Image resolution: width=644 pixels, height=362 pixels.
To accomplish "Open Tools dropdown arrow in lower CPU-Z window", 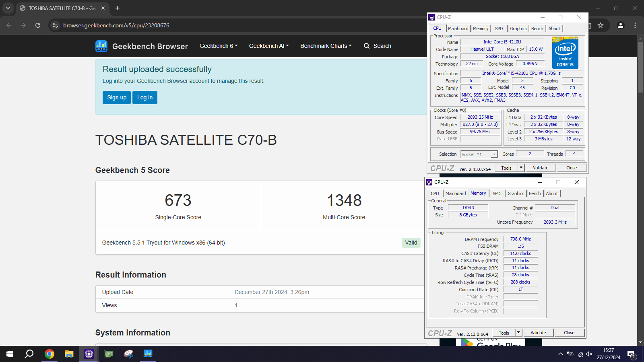I will (x=518, y=333).
